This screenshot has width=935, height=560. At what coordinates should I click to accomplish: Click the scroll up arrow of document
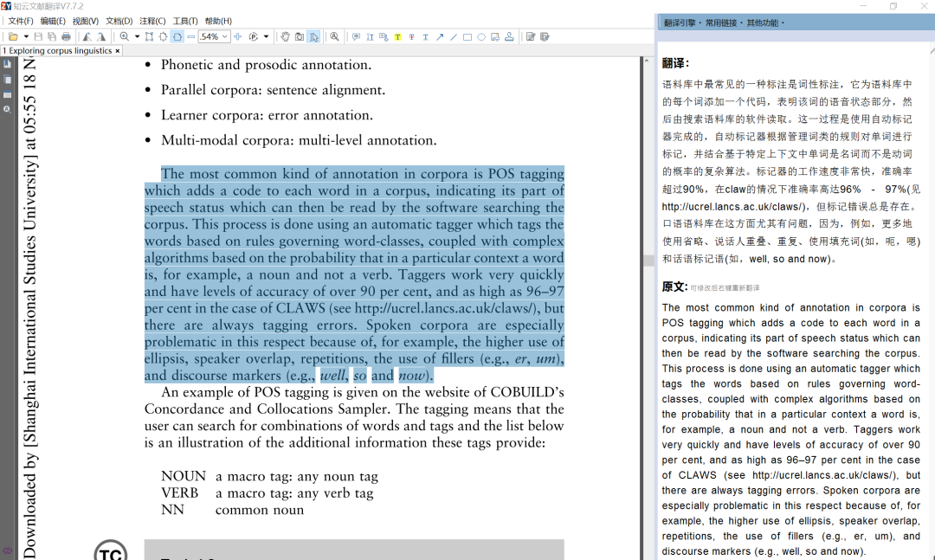[647, 61]
